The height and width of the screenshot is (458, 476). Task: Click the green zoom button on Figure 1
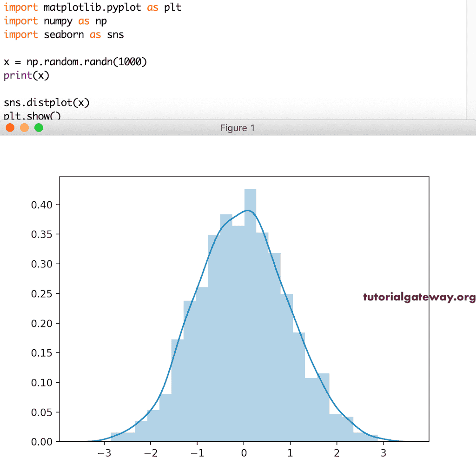[38, 127]
